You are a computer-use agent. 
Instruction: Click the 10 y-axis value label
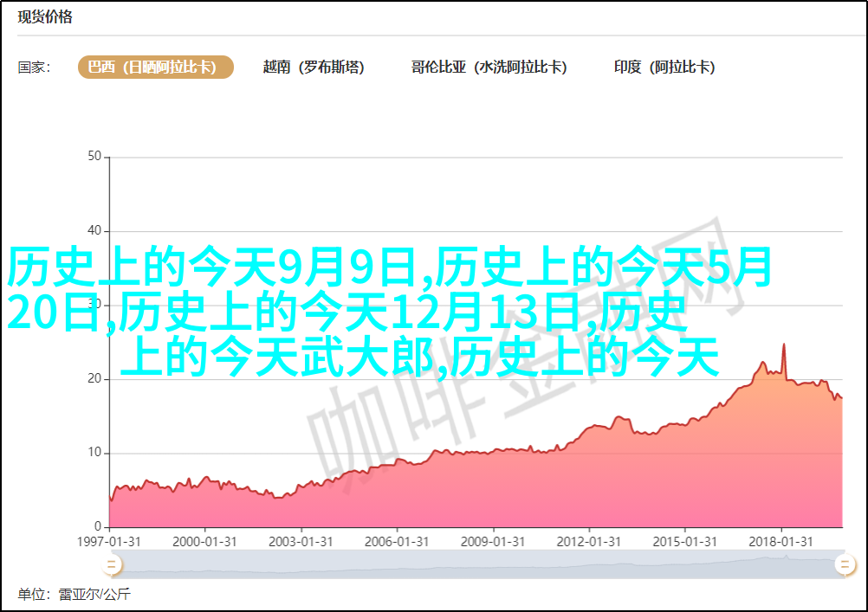pyautogui.click(x=94, y=453)
